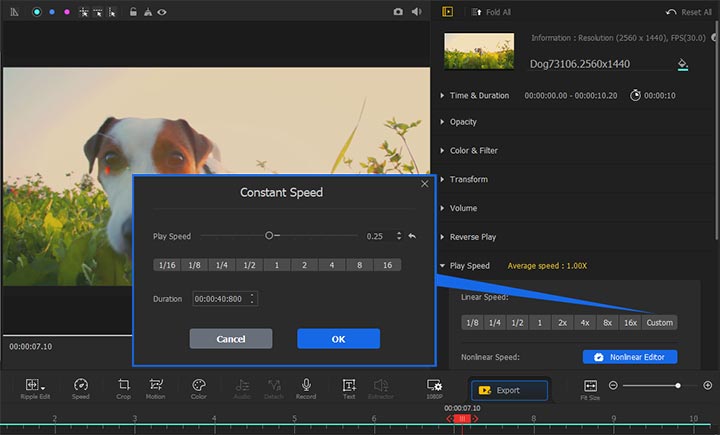
Task: Choose Custom linear speed option
Action: pyautogui.click(x=659, y=322)
